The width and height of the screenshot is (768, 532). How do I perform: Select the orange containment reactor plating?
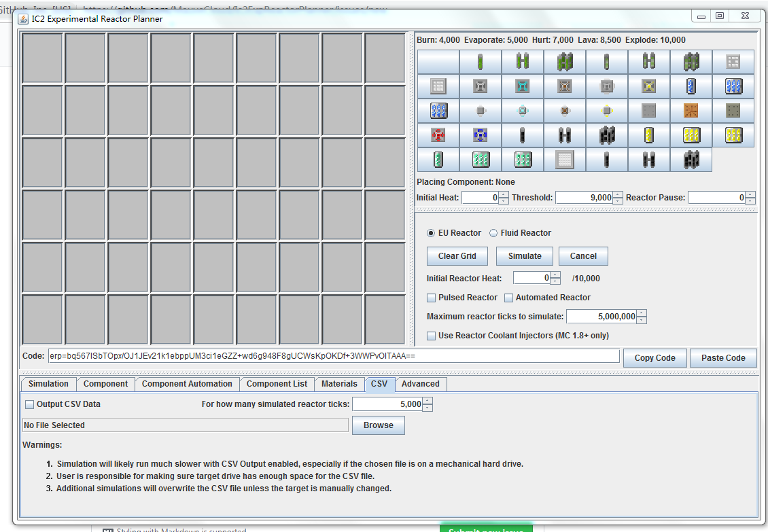pyautogui.click(x=691, y=111)
